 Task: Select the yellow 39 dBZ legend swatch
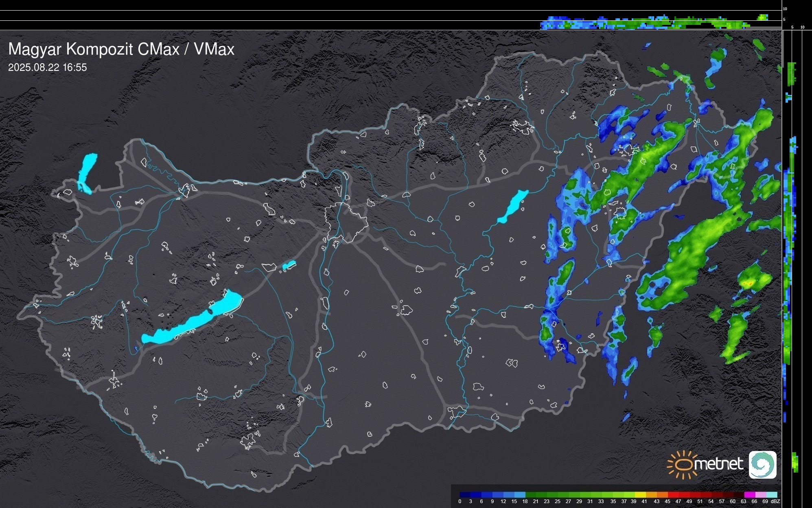tap(639, 495)
